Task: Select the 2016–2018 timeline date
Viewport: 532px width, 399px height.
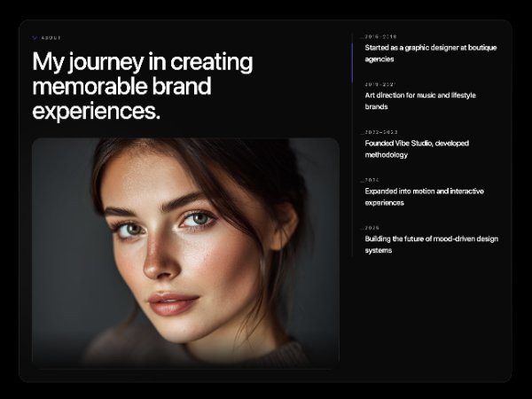Action: pos(380,36)
